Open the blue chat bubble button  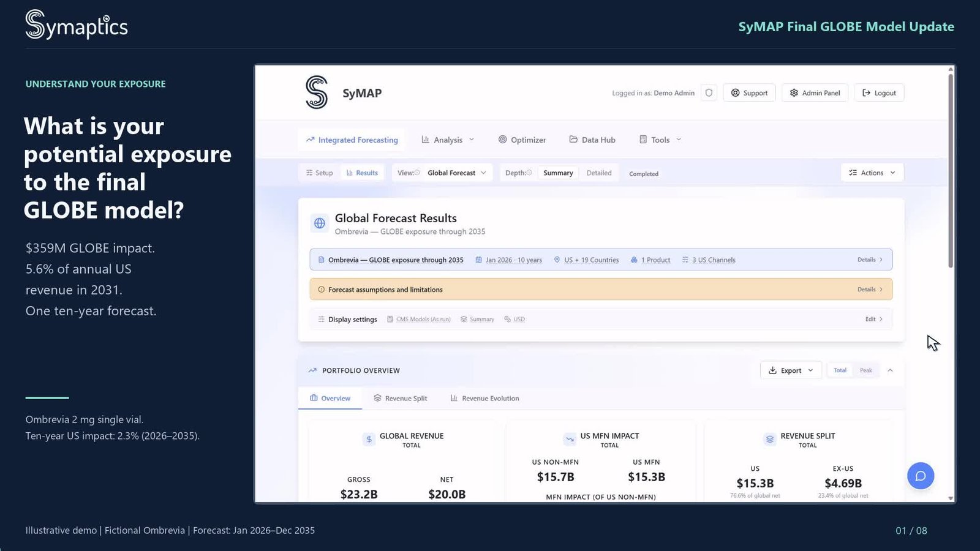tap(921, 476)
